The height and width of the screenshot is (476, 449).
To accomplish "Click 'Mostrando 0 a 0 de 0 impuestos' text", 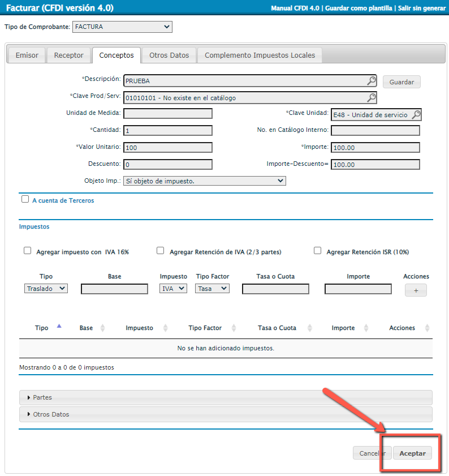I will point(66,367).
